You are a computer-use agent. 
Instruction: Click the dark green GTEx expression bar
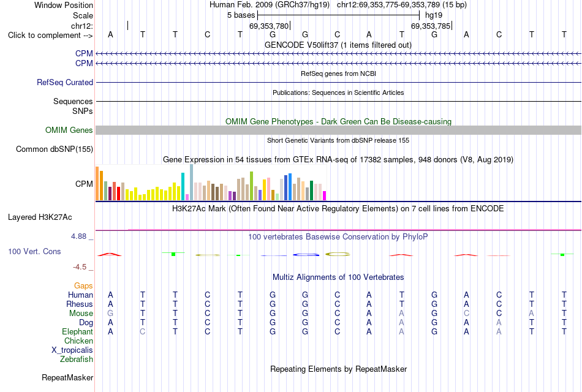[x=311, y=190]
